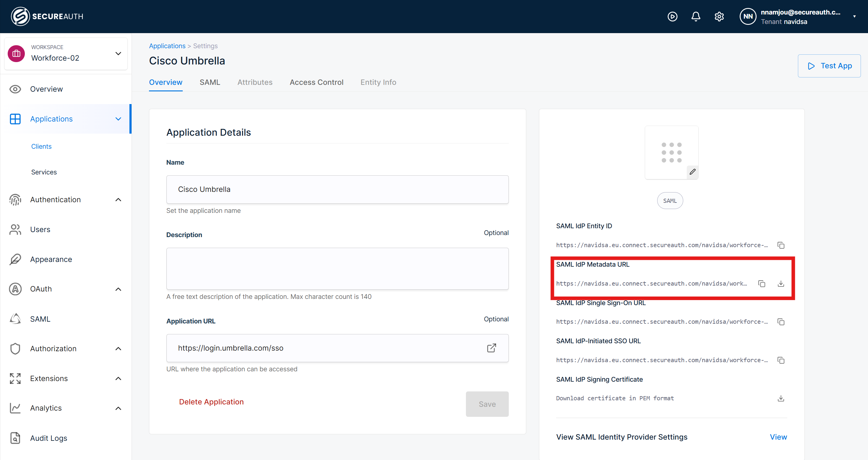Click the SecureAuth logo
This screenshot has width=868, height=460.
47,16
